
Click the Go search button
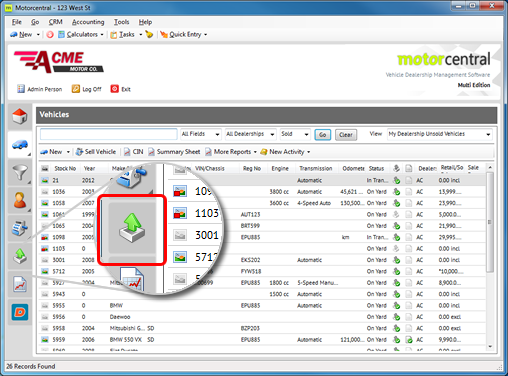(x=323, y=135)
